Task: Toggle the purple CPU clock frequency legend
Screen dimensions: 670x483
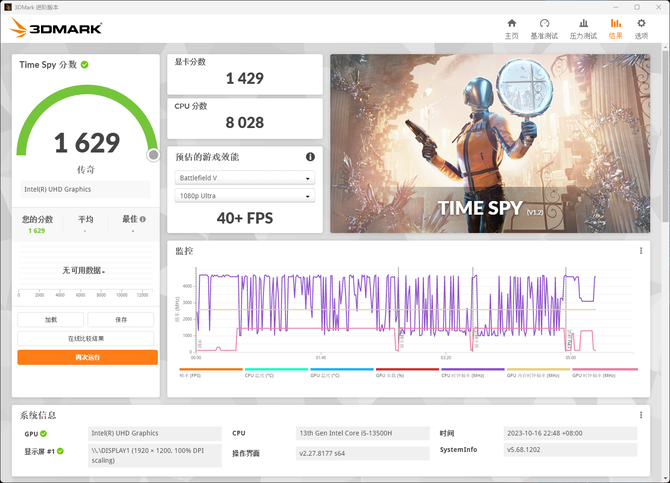Action: tap(473, 373)
